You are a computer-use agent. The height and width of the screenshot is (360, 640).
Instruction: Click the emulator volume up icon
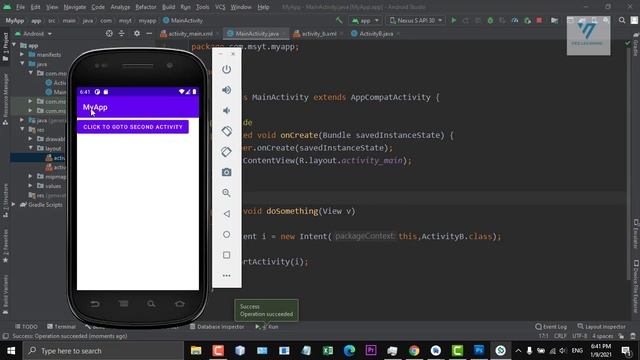pos(227,90)
